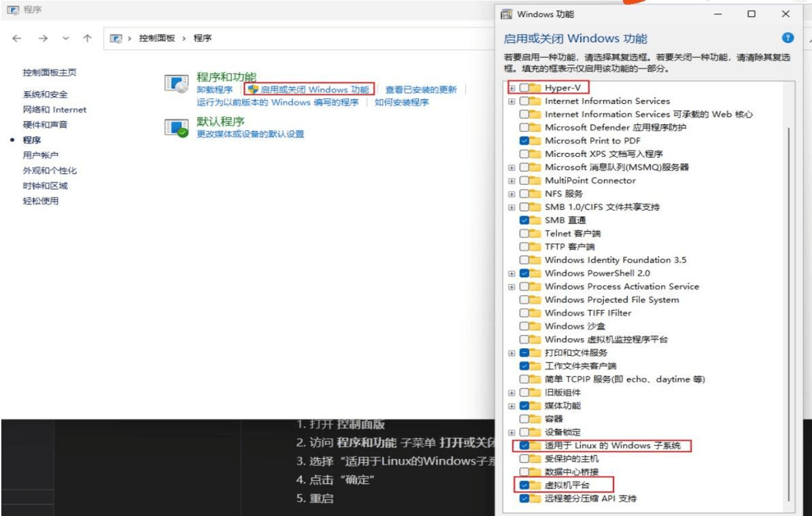Click 查看已安装的更新 link
Screen dimensions: 812x516
[x=421, y=90]
